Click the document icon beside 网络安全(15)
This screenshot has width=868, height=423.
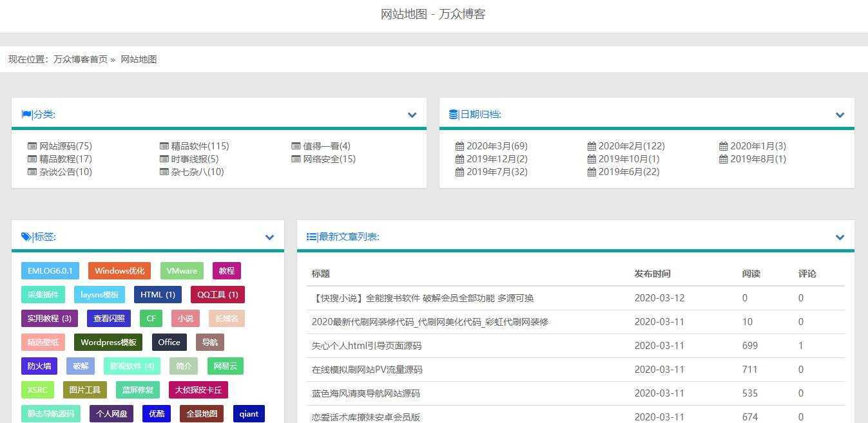pos(296,158)
